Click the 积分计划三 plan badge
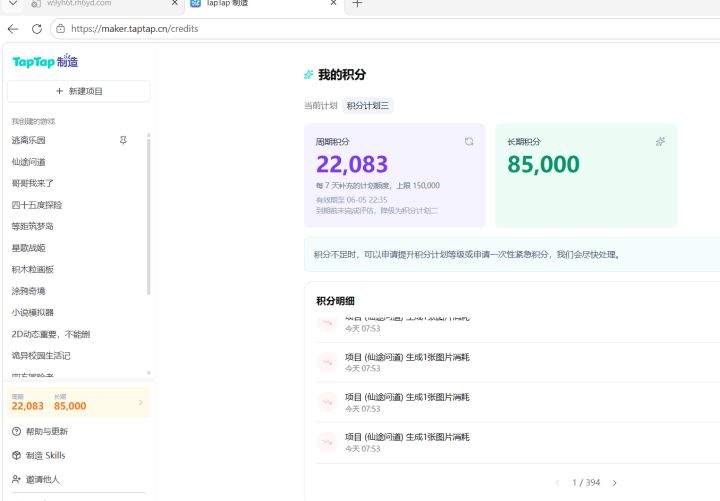720x501 pixels. pyautogui.click(x=368, y=106)
